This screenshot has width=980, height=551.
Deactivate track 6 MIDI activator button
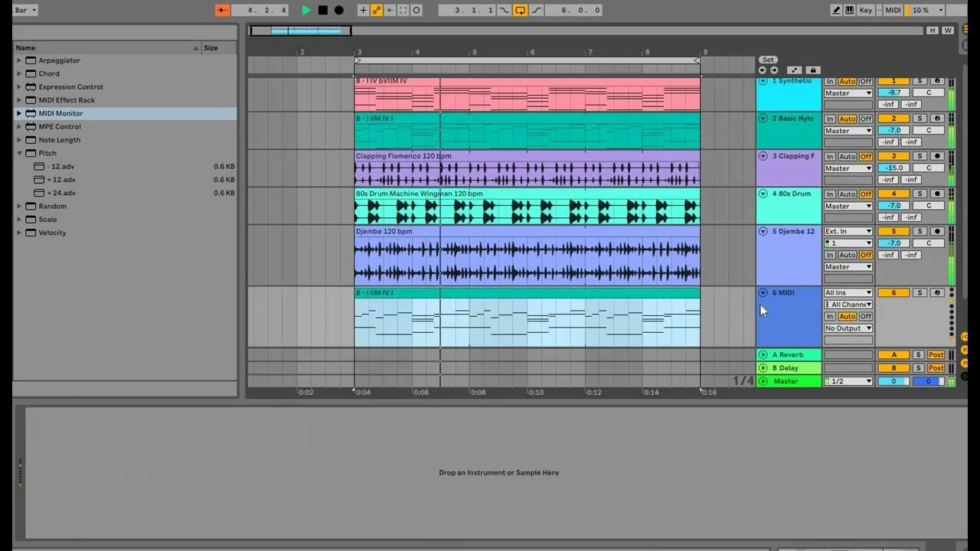point(893,292)
